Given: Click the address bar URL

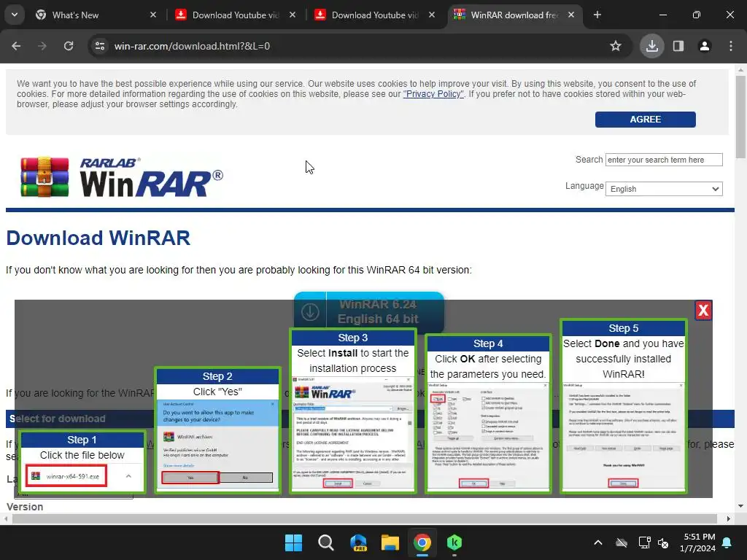Looking at the screenshot, I should [x=192, y=46].
